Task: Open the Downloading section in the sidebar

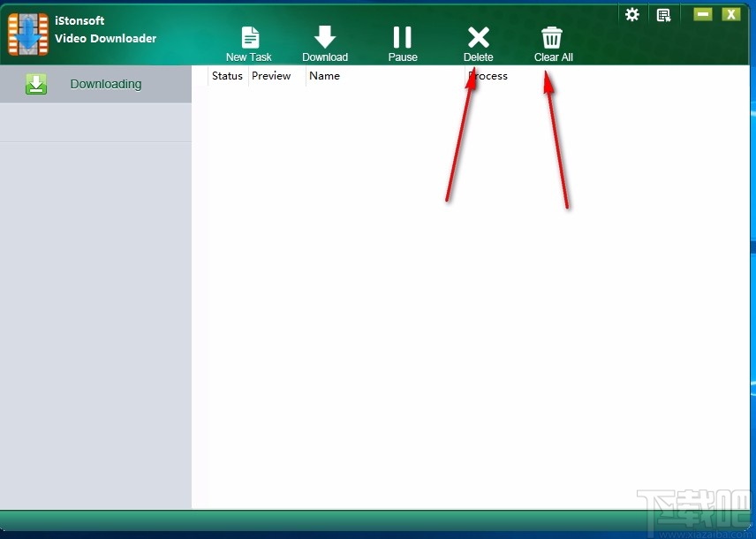Action: [105, 83]
